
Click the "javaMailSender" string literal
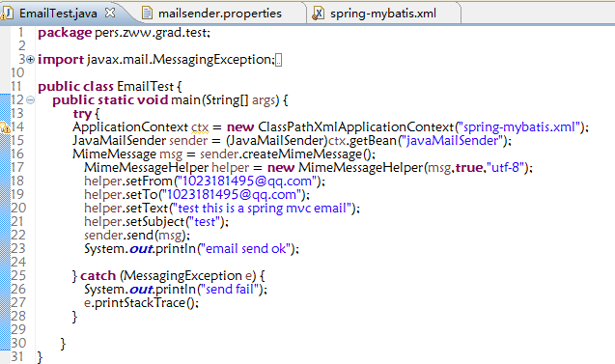452,140
